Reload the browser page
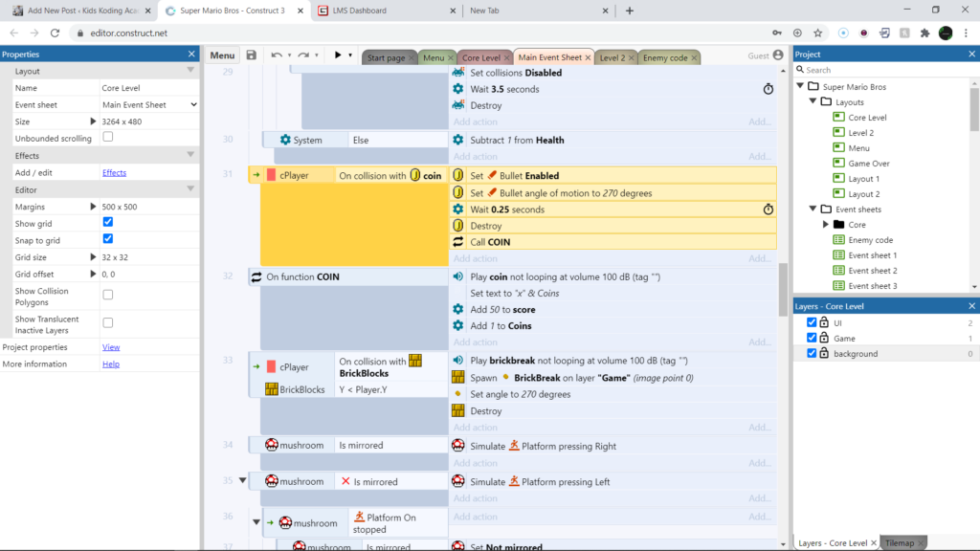The width and height of the screenshot is (980, 551). pos(55,33)
